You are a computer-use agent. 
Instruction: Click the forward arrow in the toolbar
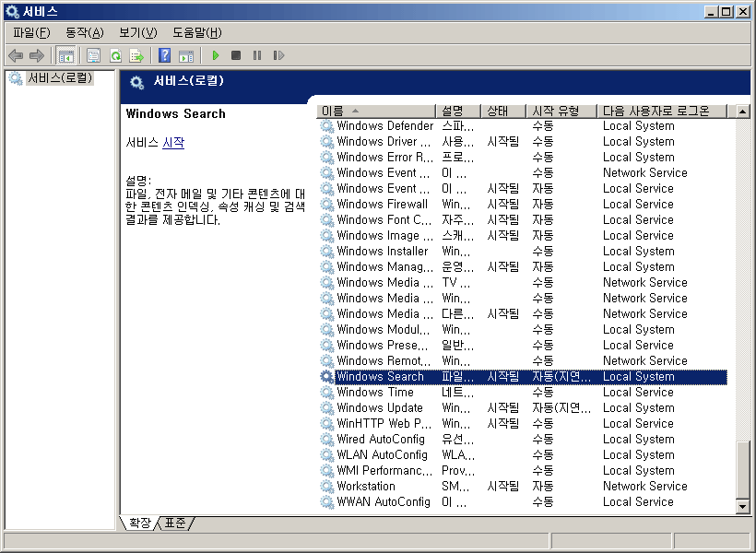pos(37,56)
